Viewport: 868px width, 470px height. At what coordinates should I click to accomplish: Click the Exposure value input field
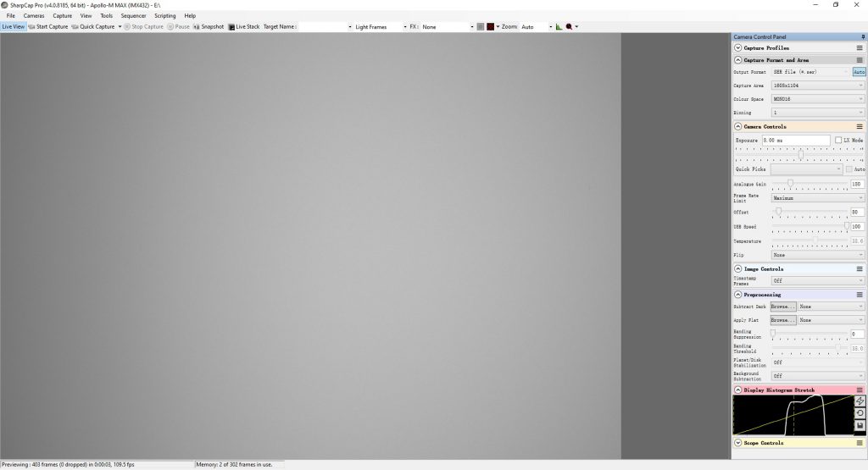pos(795,141)
